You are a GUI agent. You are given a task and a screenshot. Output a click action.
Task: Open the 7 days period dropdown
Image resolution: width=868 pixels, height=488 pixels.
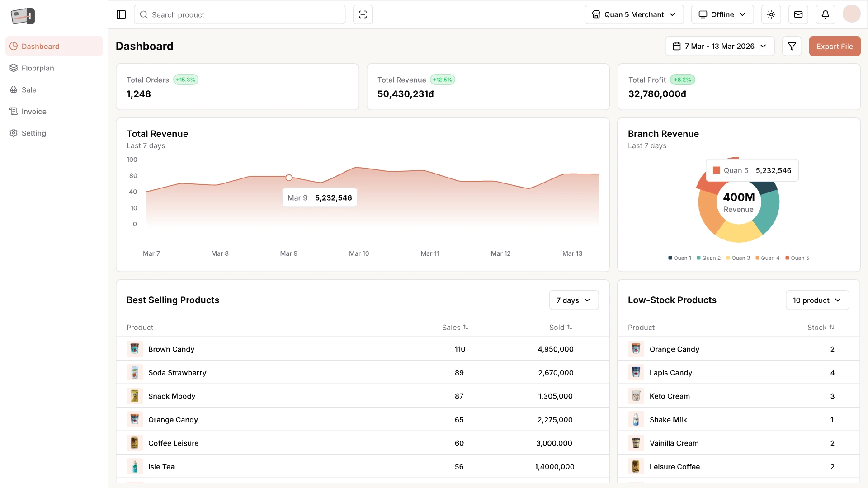574,300
